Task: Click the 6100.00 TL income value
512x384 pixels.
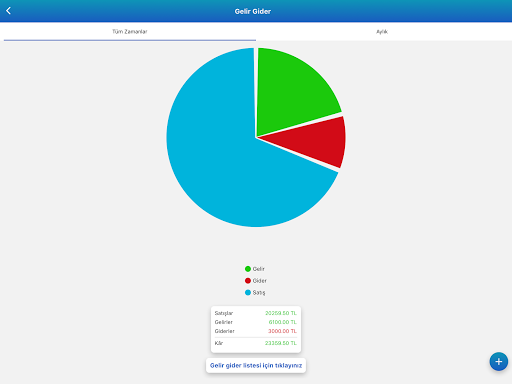Action: [x=283, y=322]
